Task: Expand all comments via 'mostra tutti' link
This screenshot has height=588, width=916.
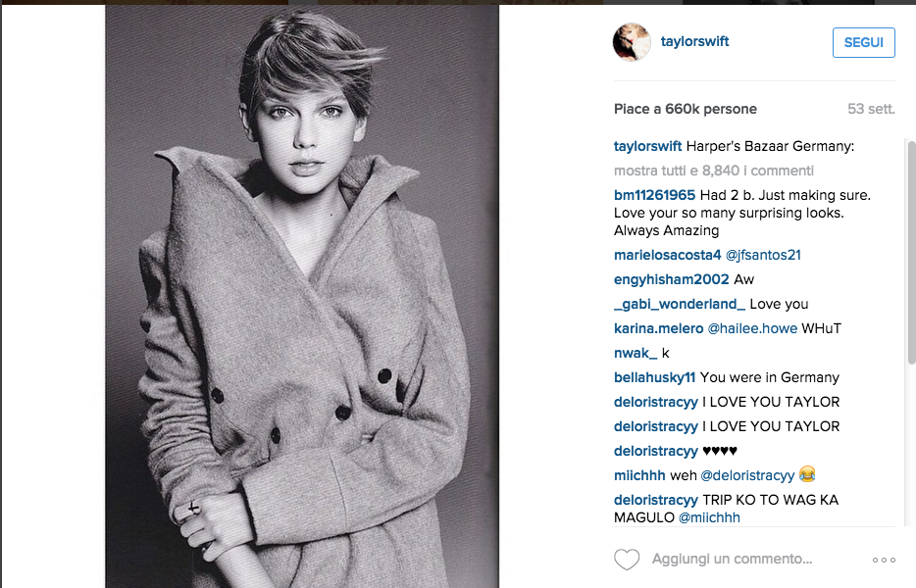Action: pos(713,171)
